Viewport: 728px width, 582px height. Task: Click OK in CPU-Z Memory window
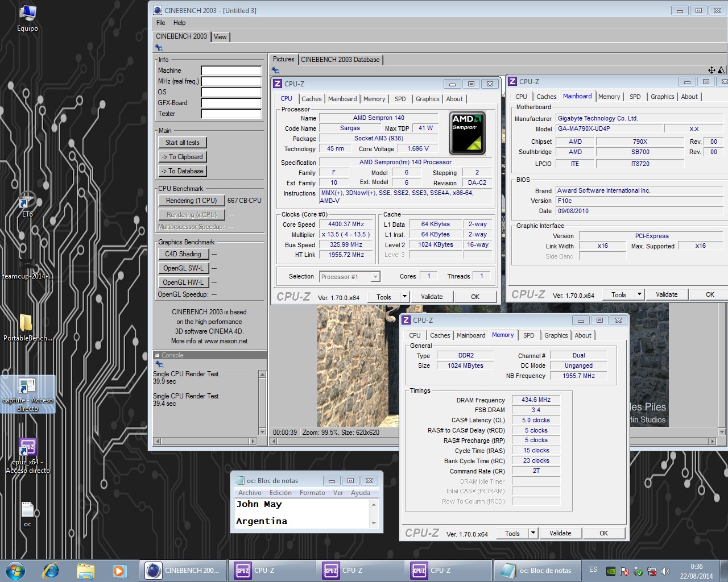tap(603, 533)
